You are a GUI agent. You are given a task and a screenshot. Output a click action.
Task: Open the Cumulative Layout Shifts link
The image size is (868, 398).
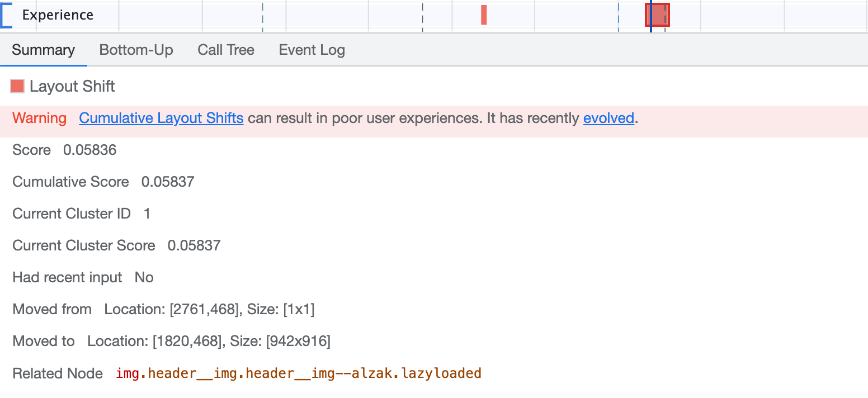point(161,119)
